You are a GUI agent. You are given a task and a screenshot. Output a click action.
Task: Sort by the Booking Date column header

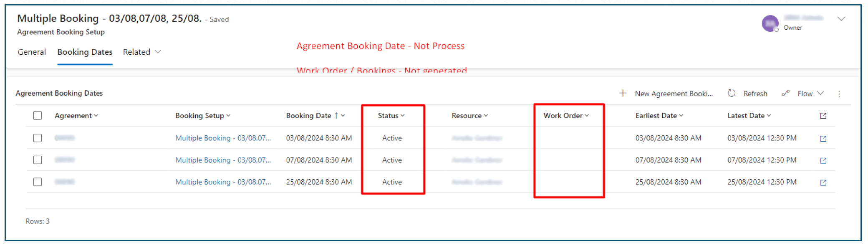click(x=309, y=116)
